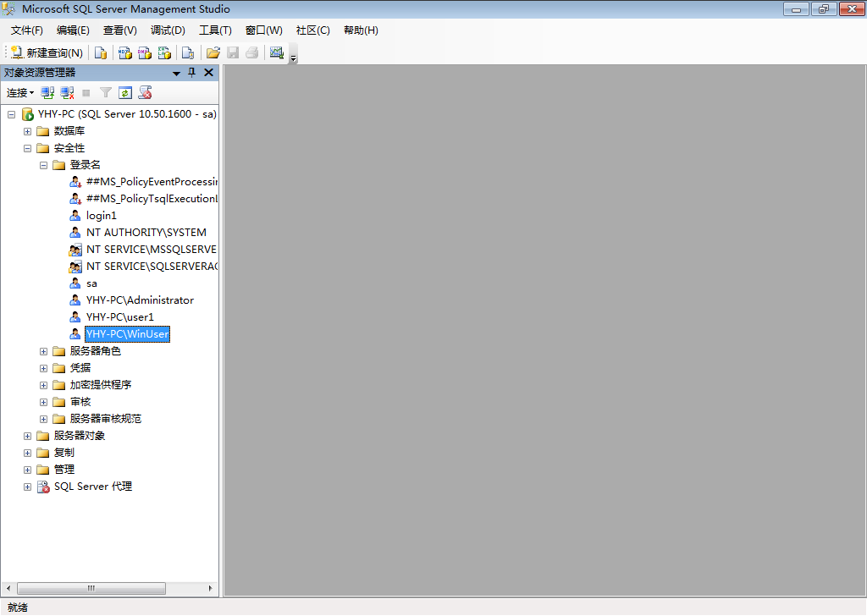Open the 调试(D) menu
This screenshot has height=616, width=867.
[168, 30]
